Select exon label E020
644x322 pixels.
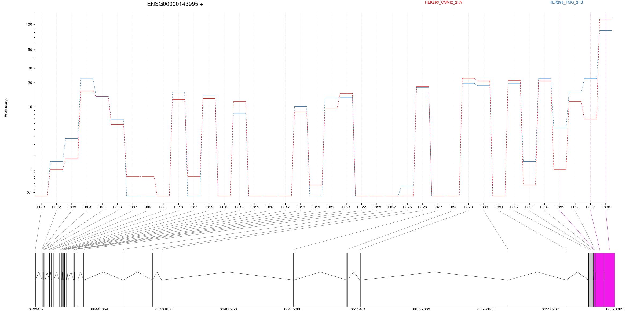[x=331, y=207]
